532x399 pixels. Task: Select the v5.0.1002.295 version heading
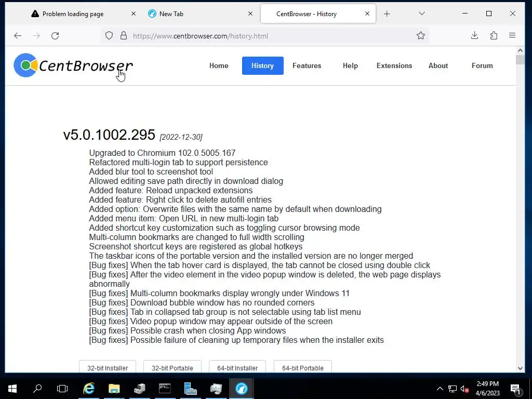pyautogui.click(x=109, y=135)
